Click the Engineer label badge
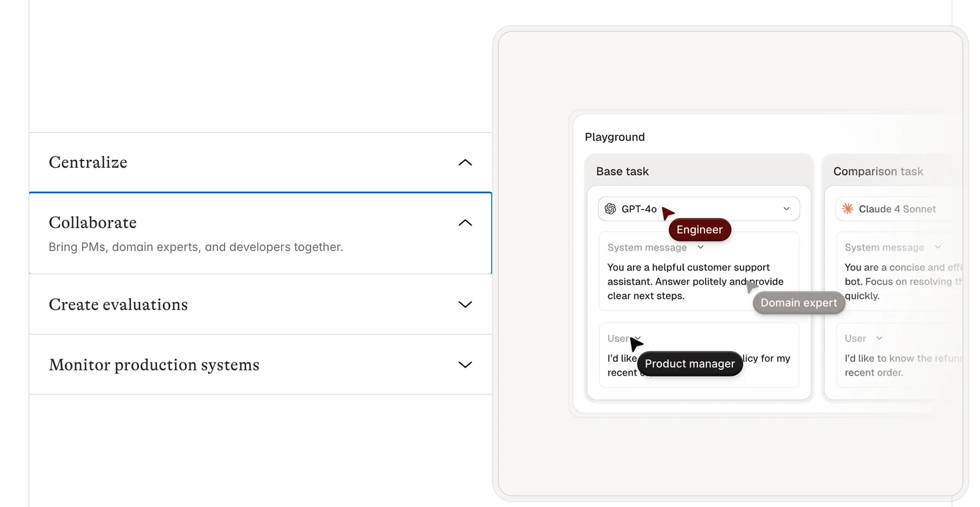The image size is (980, 507). pyautogui.click(x=699, y=230)
